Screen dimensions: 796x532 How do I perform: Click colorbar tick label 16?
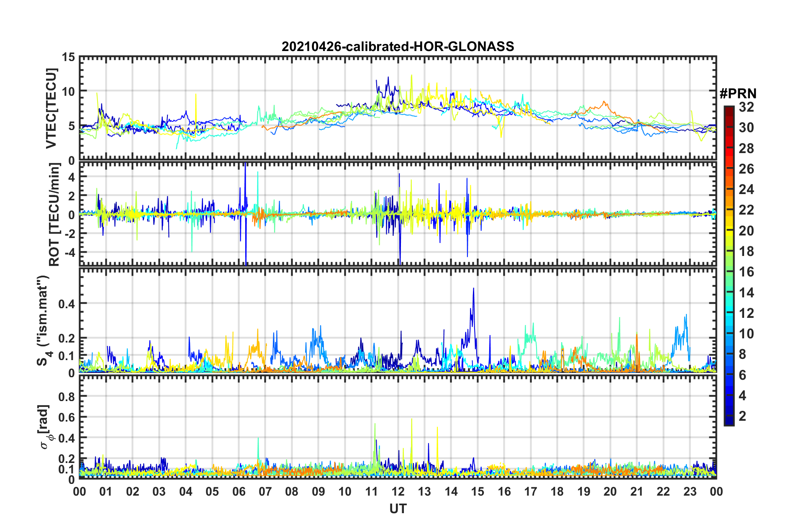(746, 272)
